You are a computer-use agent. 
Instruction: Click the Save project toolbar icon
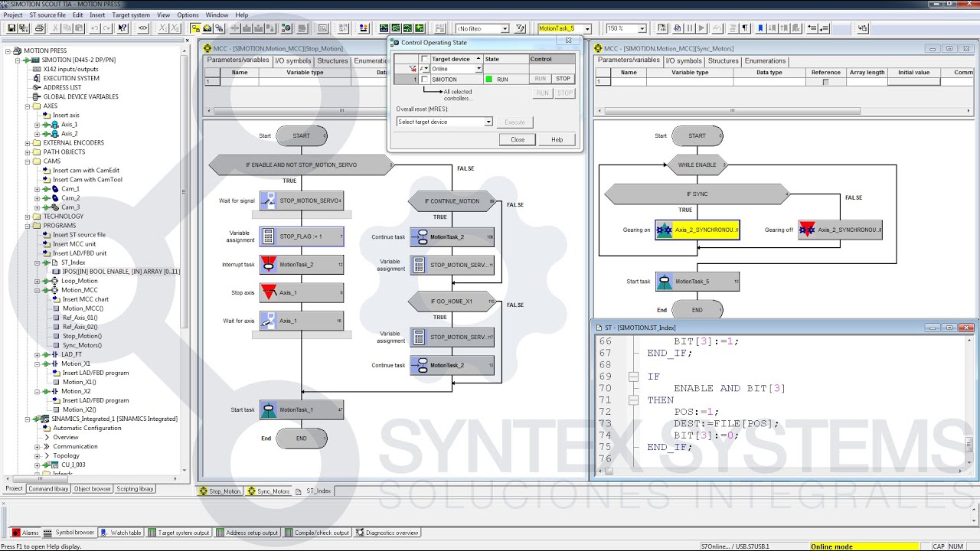(x=11, y=28)
